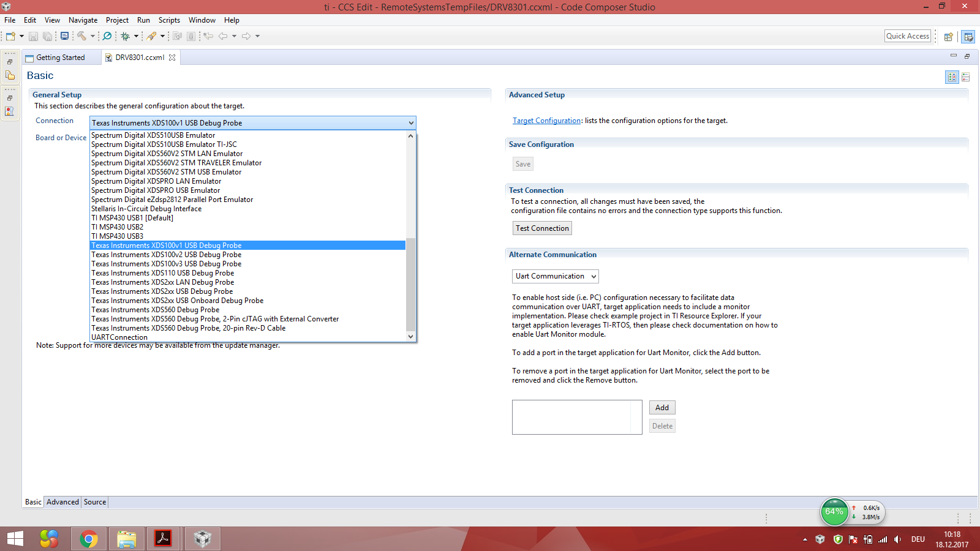Click the Add port button
The width and height of the screenshot is (980, 551).
click(662, 408)
